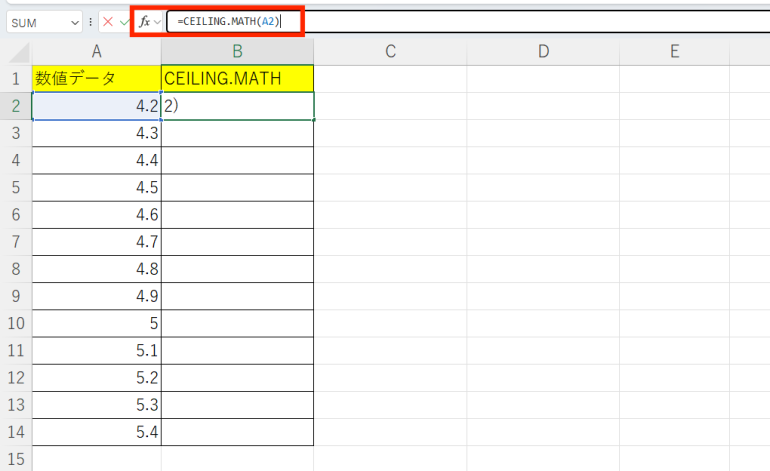The image size is (770, 471).
Task: Confirm the formula with the green checkmark
Action: (124, 21)
